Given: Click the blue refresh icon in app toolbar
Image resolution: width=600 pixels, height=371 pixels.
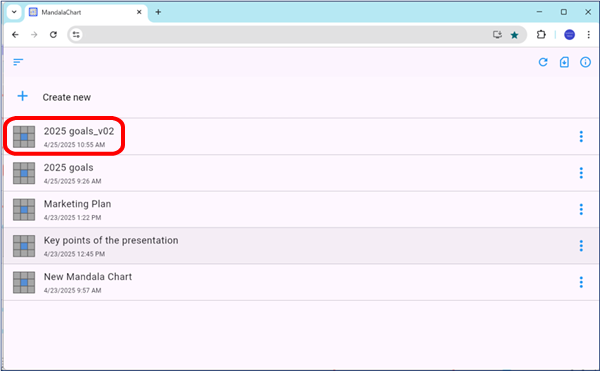Looking at the screenshot, I should [543, 62].
